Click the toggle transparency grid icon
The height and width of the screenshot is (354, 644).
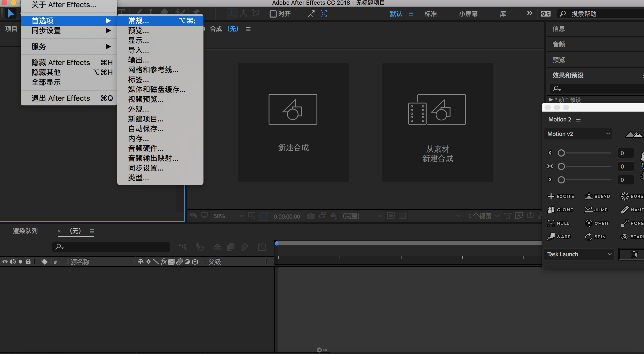tap(402, 216)
